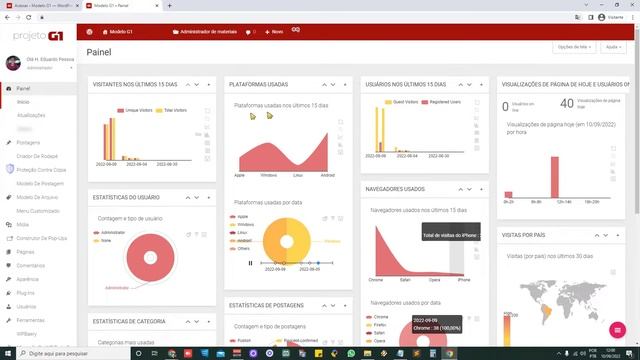Open the Ajuda dropdown
The height and width of the screenshot is (360, 640).
(x=613, y=47)
